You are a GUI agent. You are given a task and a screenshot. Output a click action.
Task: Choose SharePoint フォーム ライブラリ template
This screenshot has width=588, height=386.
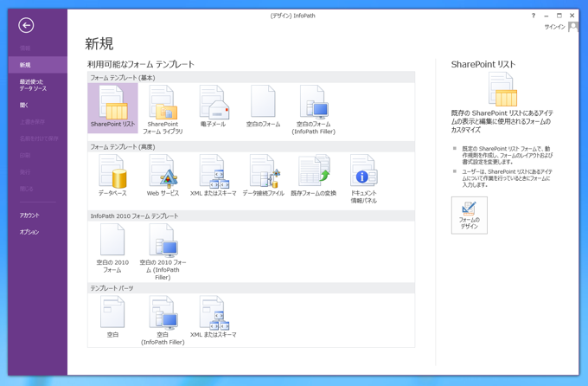coord(163,109)
